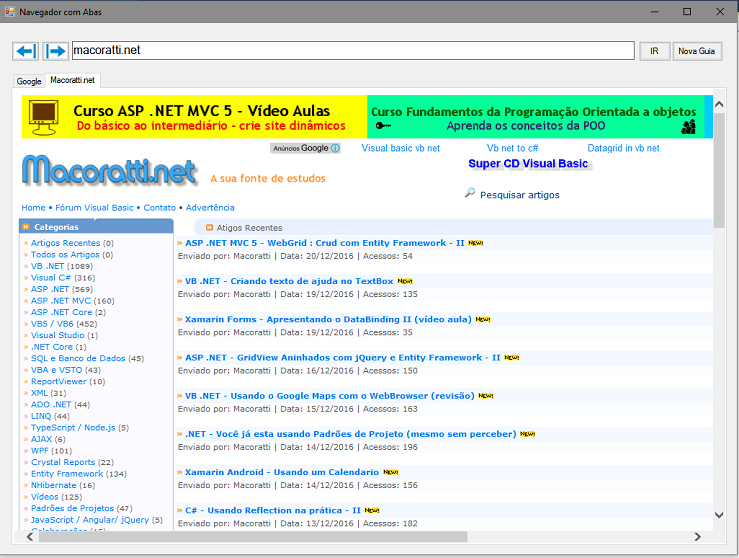Click the Anúncios Google info icon
This screenshot has height=558, width=739.
pos(335,148)
